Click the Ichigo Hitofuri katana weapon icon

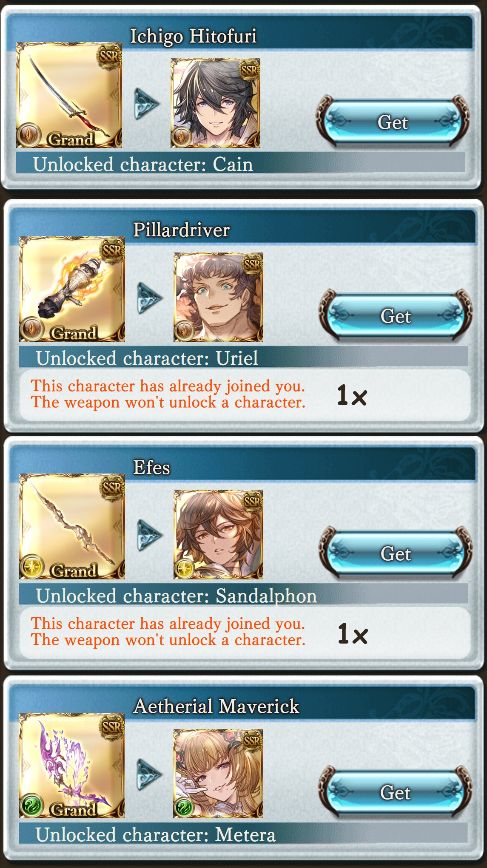pos(69,95)
